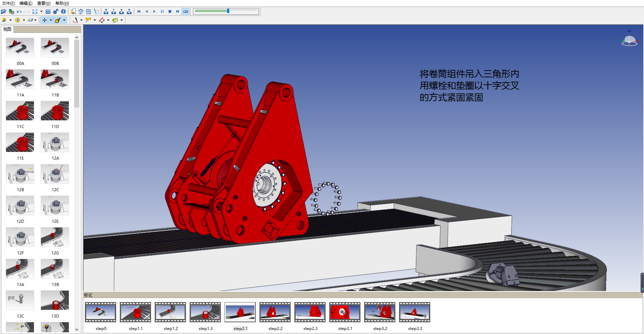Expand the eye visibility dropdown arrow
The height and width of the screenshot is (334, 644).
[24, 20]
